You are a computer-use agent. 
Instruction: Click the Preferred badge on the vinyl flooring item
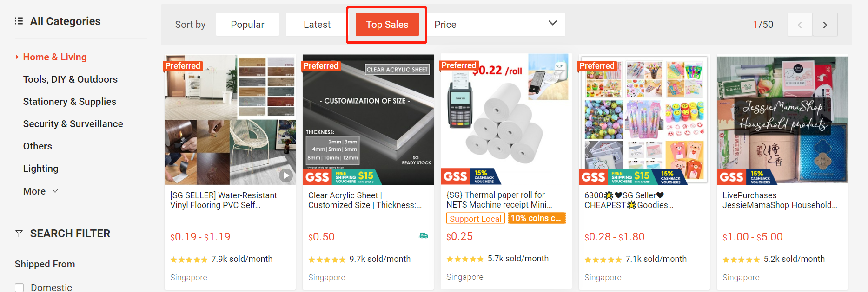pos(183,65)
